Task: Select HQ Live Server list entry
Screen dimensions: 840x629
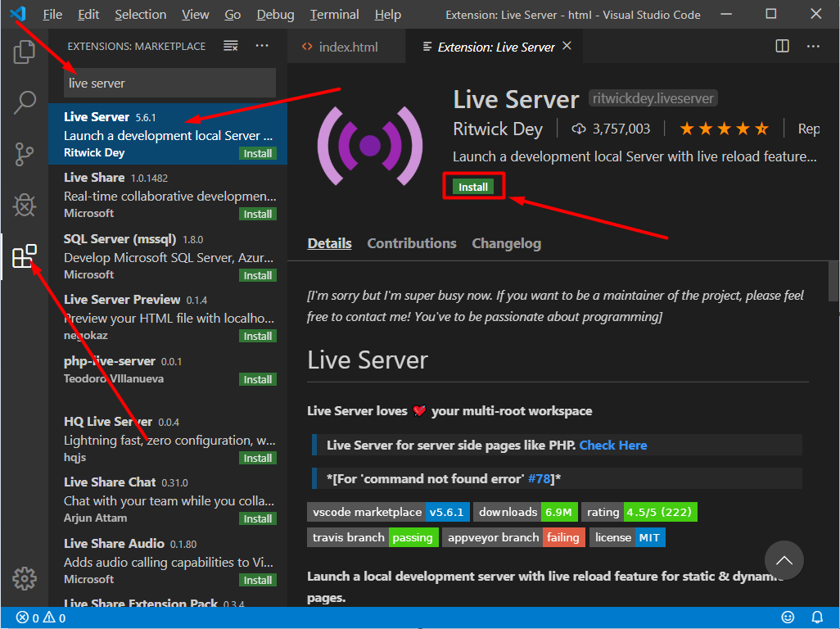Action: (168, 439)
